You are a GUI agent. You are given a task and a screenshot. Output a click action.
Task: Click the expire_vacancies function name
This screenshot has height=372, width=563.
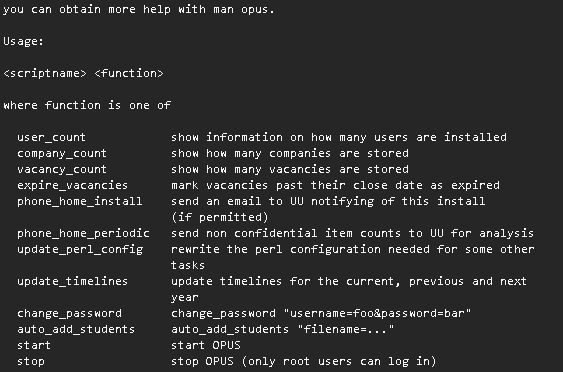click(x=72, y=185)
